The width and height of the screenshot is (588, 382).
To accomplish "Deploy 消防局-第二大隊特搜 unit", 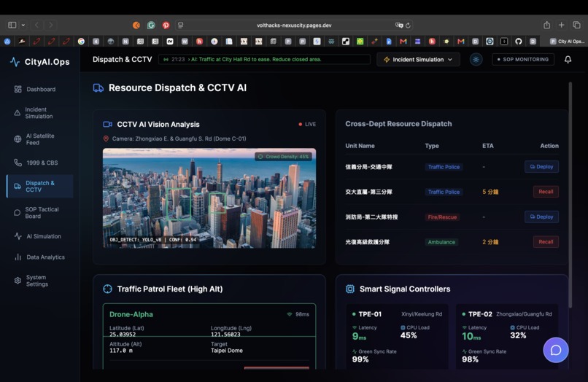I will [x=541, y=217].
